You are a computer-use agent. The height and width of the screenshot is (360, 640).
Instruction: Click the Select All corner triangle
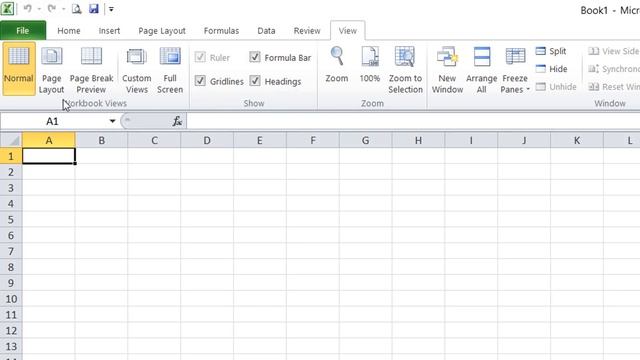(11, 140)
